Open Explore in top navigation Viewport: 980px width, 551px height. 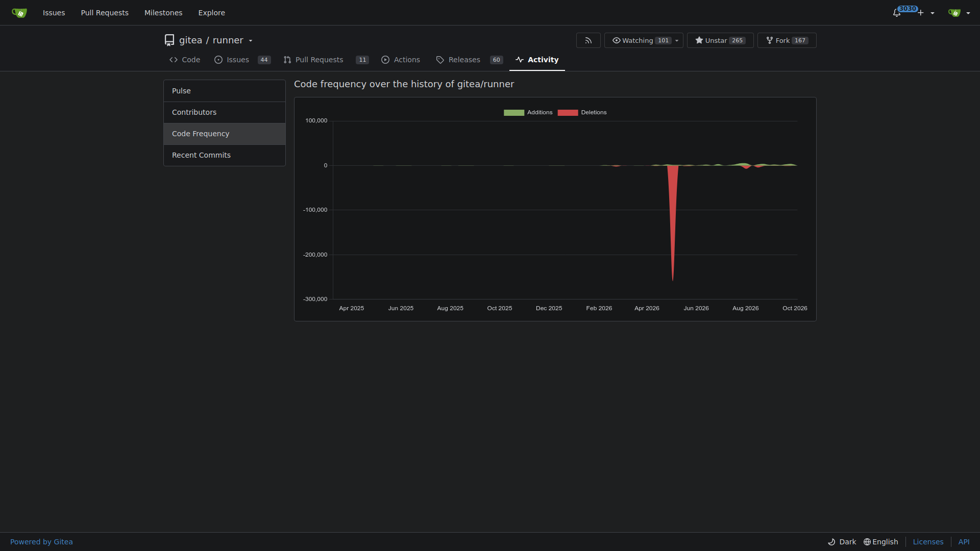pyautogui.click(x=211, y=13)
